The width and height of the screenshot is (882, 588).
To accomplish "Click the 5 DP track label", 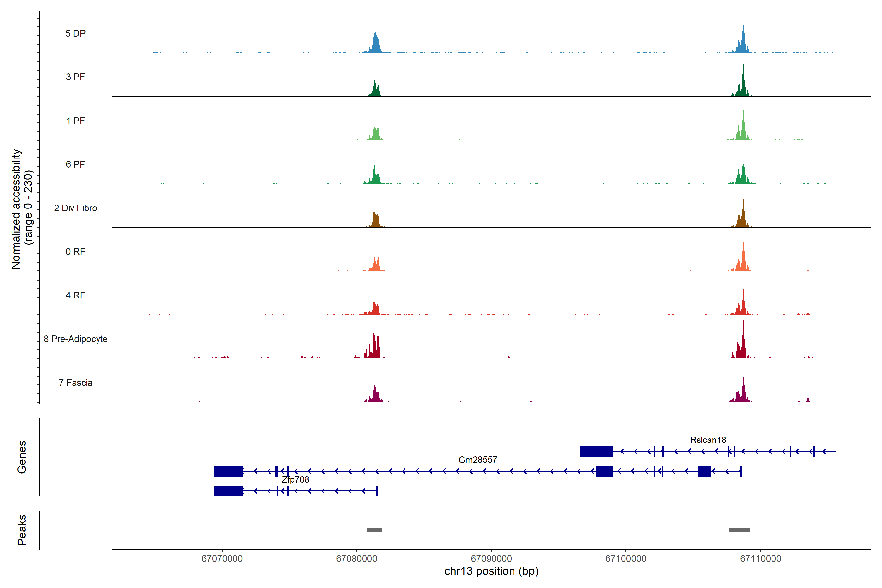I will point(75,33).
